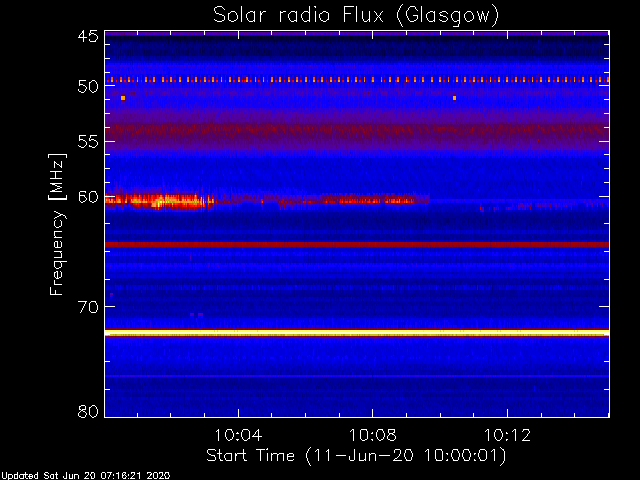Click the 'Updated Sat Jun 20 07:16:21 2020' text

[x=85, y=476]
